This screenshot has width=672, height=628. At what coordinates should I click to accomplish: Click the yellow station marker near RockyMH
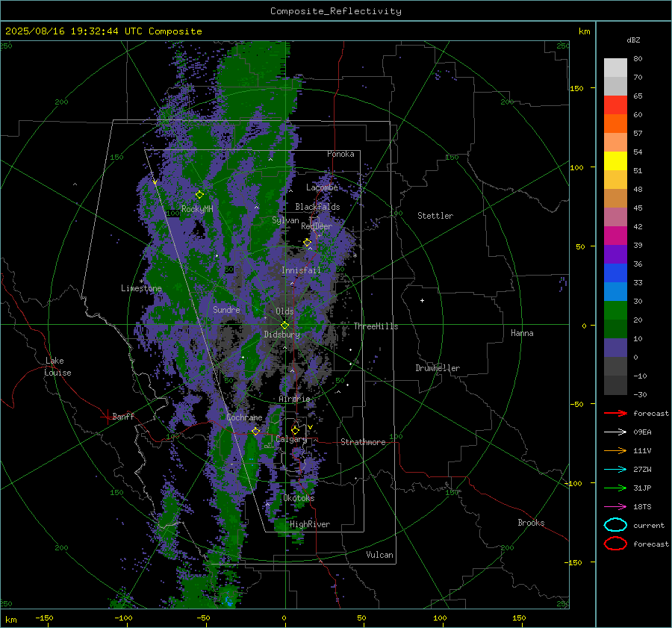(199, 195)
